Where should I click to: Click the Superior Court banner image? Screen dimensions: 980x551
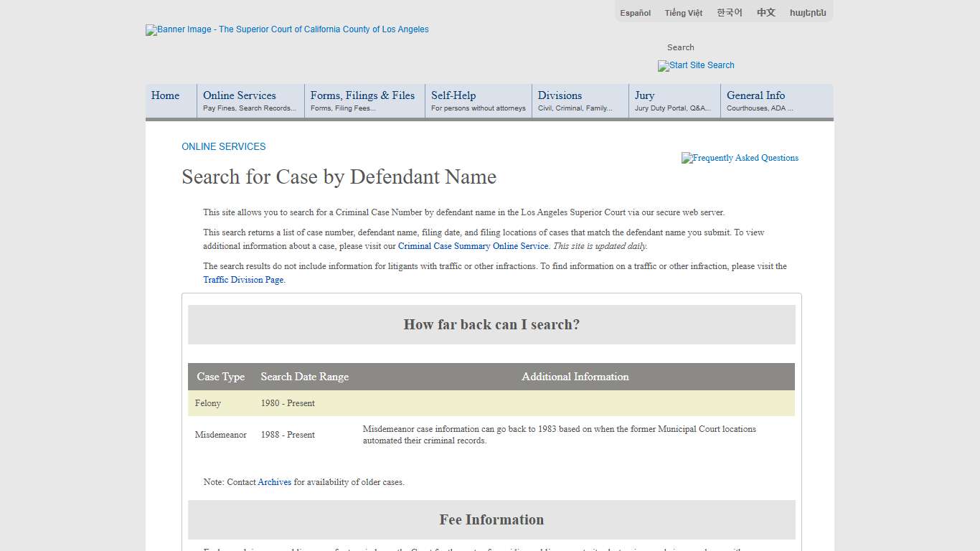[x=287, y=29]
